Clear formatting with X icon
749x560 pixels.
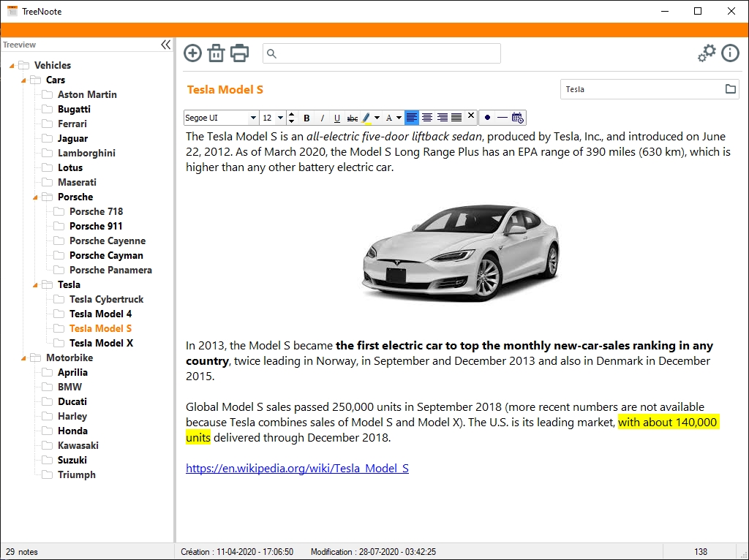click(x=471, y=116)
